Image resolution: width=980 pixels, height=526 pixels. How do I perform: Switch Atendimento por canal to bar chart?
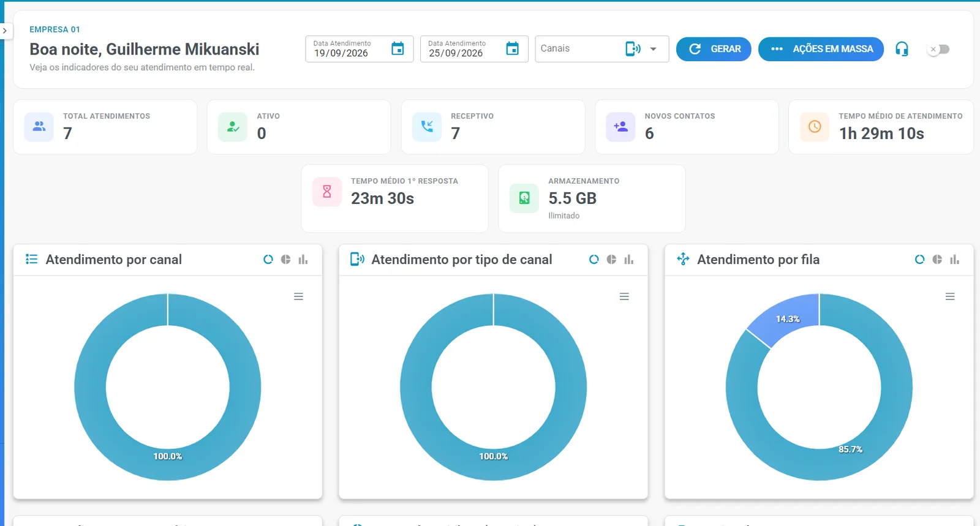pos(303,260)
